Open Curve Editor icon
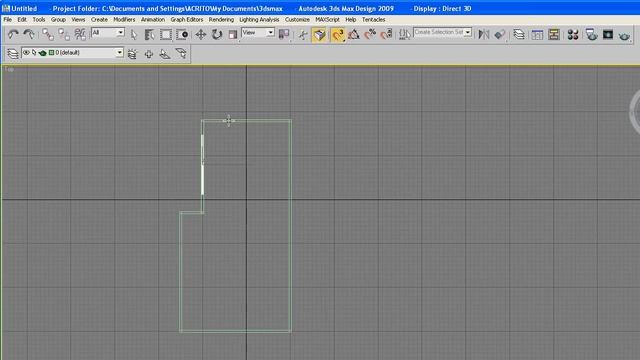Viewport: 640px width, 360px height. pos(538,34)
